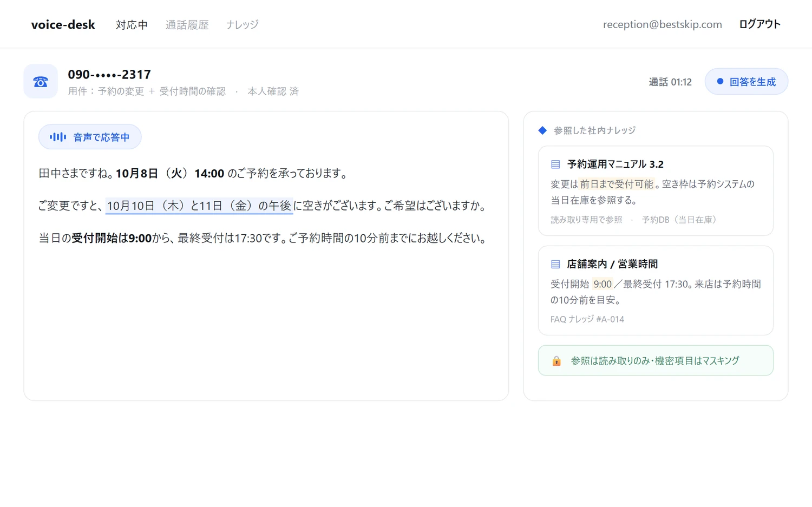Click the lock icon in masking notice
This screenshot has height=507, width=812.
556,361
